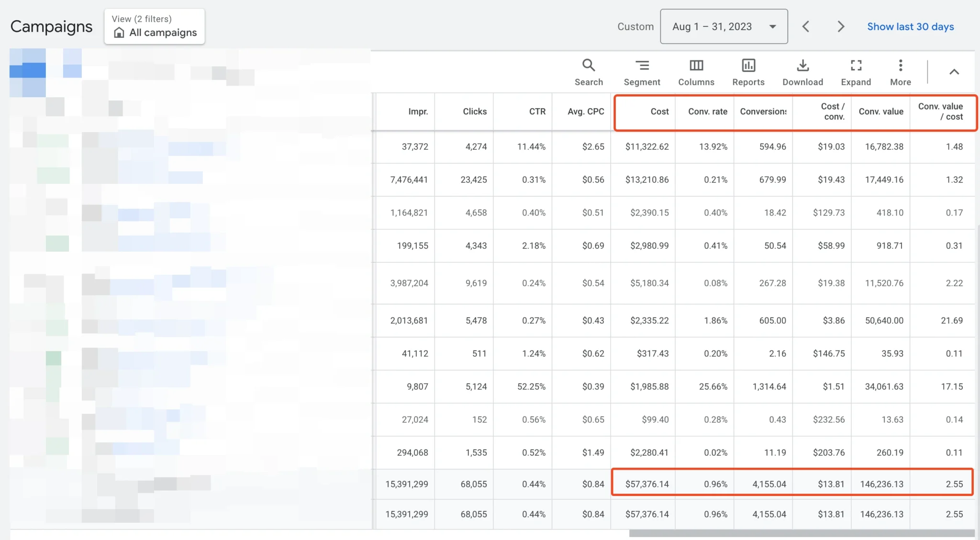The width and height of the screenshot is (980, 540).
Task: Click the horizontal scrollbar at table bottom
Action: click(x=802, y=533)
